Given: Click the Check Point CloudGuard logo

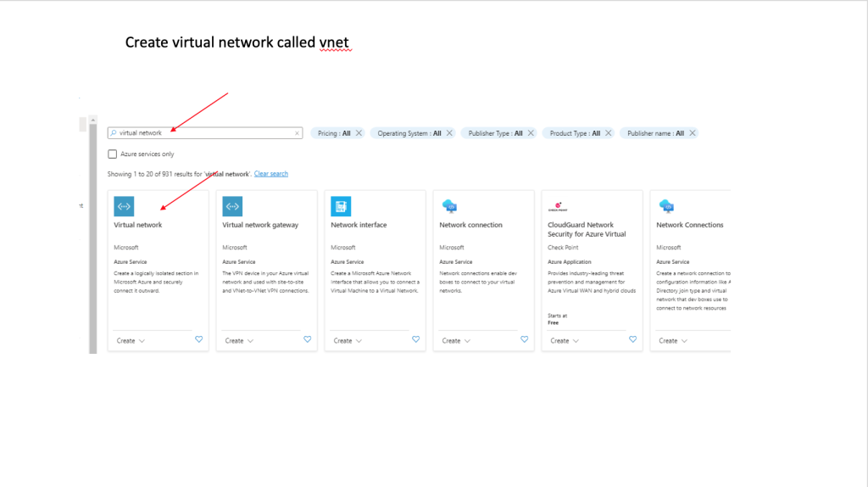Looking at the screenshot, I should pos(557,205).
